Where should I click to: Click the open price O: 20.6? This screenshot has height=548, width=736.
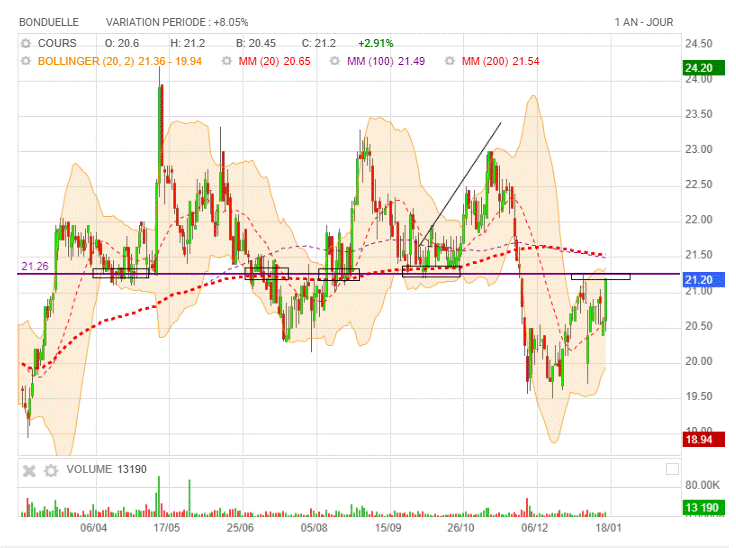122,43
